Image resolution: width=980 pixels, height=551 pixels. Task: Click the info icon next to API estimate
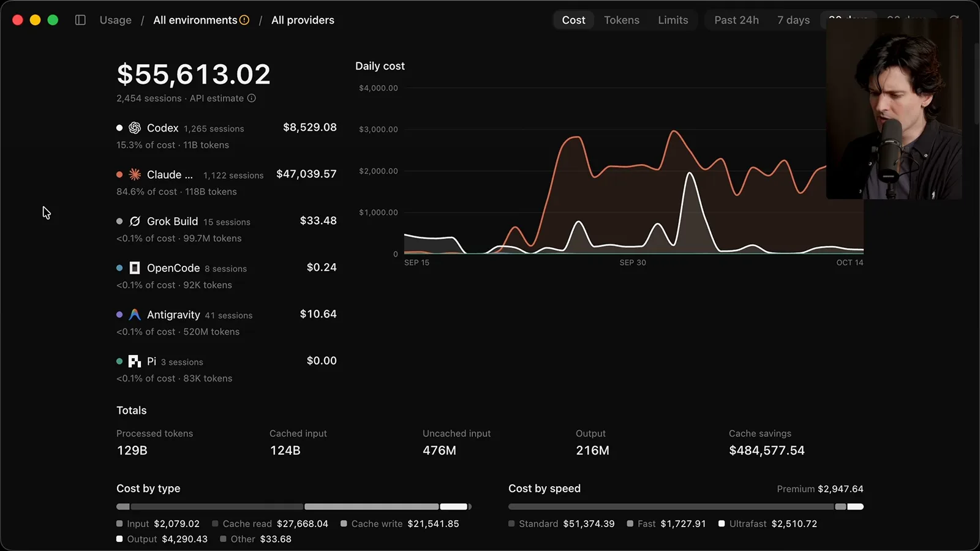pyautogui.click(x=251, y=98)
